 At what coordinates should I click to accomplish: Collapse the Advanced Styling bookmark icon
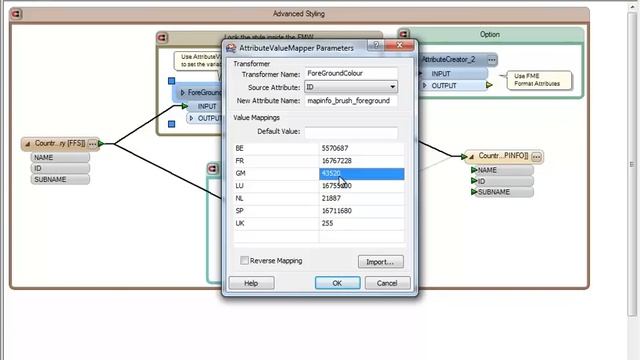[x=16, y=14]
